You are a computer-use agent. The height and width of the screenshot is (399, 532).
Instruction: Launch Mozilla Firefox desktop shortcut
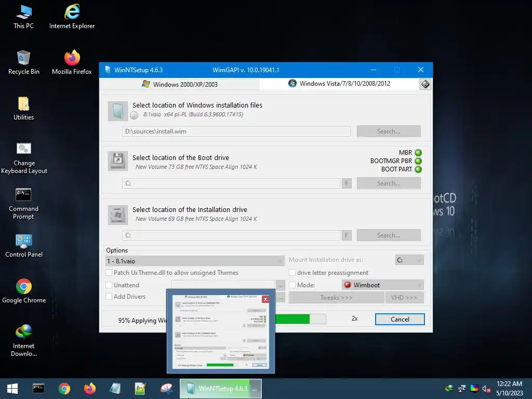[72, 62]
